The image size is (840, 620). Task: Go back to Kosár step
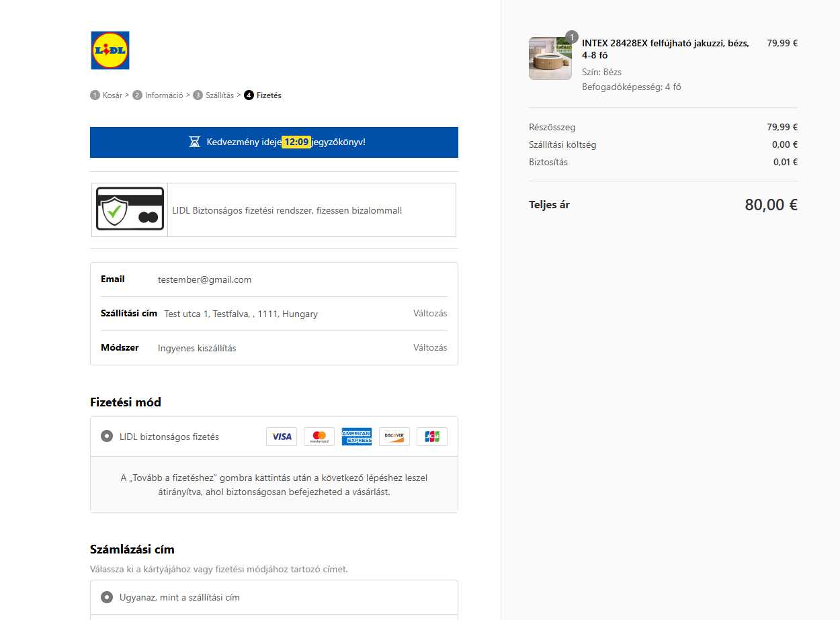(x=107, y=95)
